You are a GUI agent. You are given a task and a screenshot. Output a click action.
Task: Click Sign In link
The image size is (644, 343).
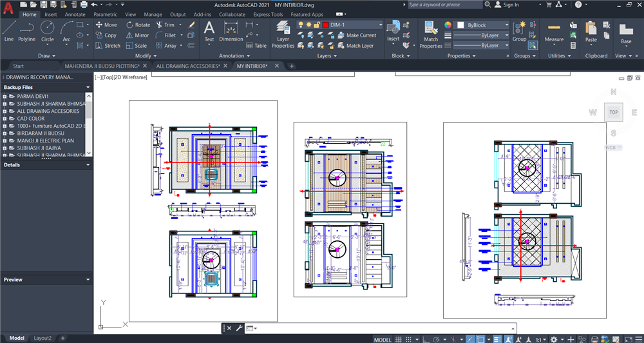pos(511,5)
